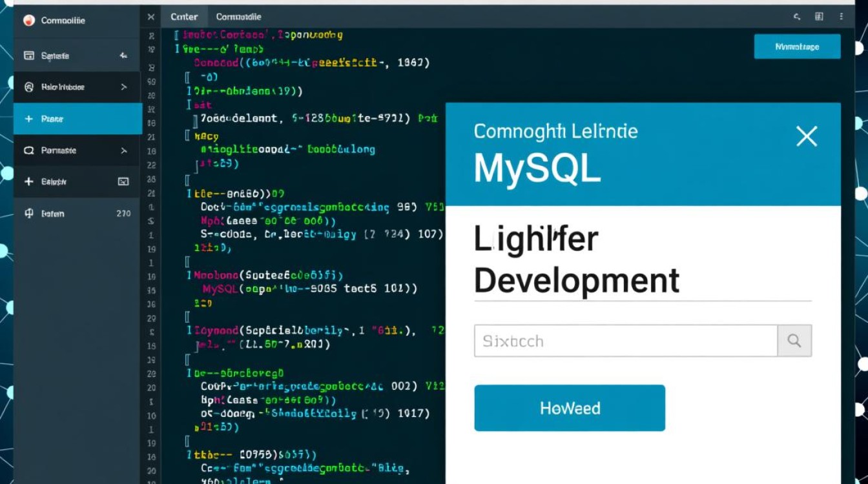Screen dimensions: 868x484
Task: Click the magnifier icon in dialog search box
Action: 794,341
